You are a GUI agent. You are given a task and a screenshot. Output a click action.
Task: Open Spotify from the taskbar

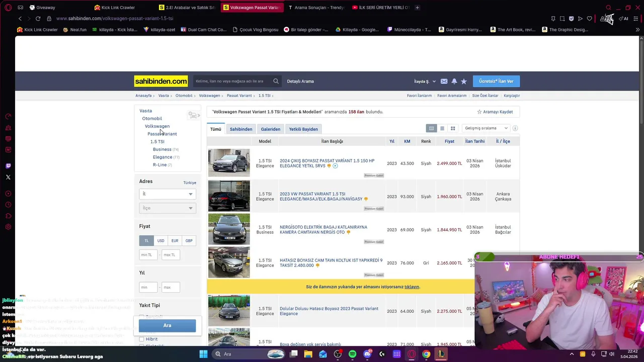pos(353,354)
